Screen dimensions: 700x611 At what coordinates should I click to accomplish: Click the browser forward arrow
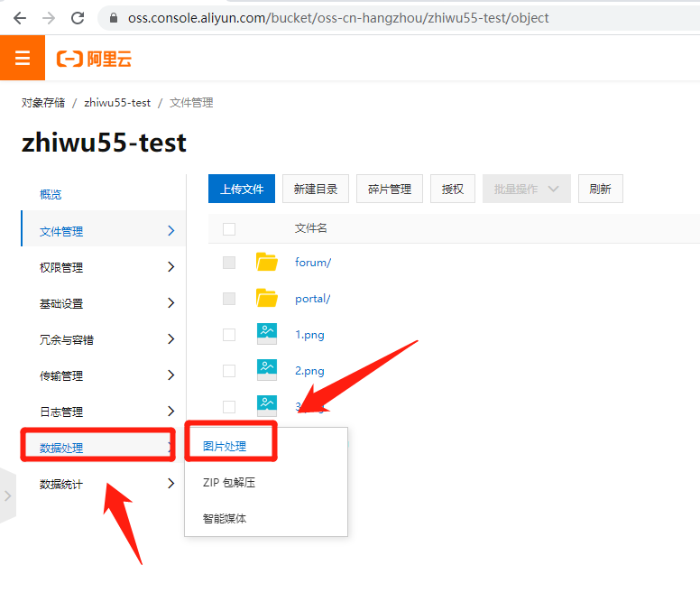(x=49, y=18)
